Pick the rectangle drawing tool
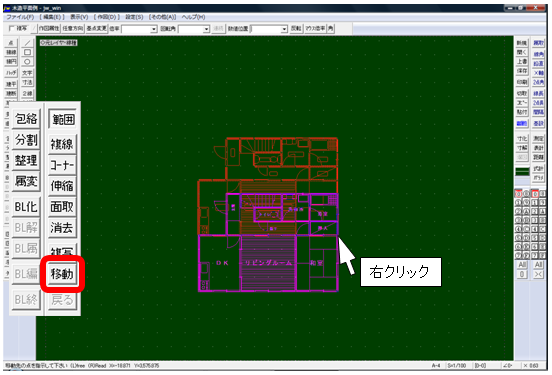Viewport: 552px width, 375px height. tap(27, 52)
